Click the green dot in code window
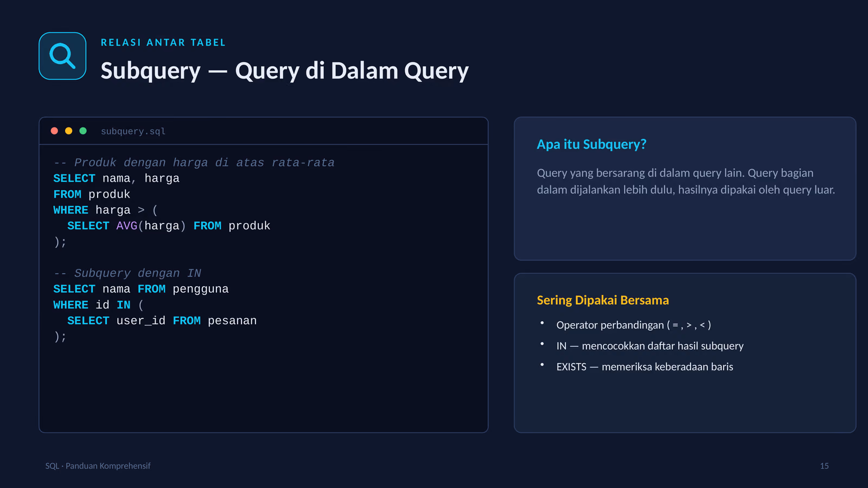Screen dimensions: 868x488 click(x=83, y=131)
